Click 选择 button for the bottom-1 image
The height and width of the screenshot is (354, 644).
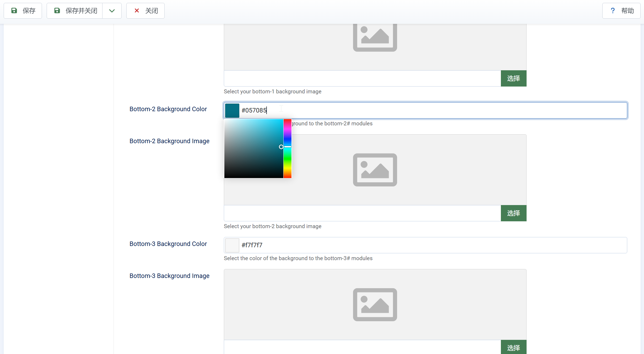[513, 78]
